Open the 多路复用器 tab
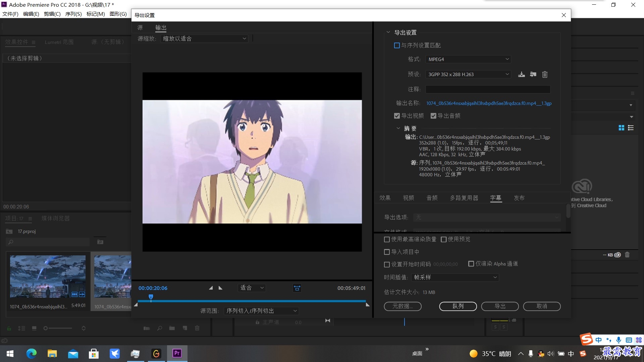 click(464, 198)
